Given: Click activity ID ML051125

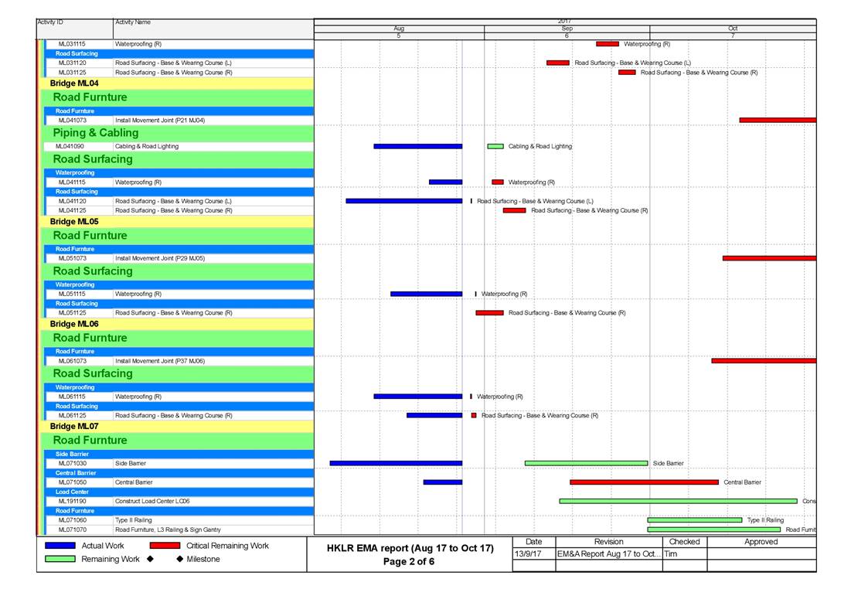Looking at the screenshot, I should pyautogui.click(x=72, y=313).
